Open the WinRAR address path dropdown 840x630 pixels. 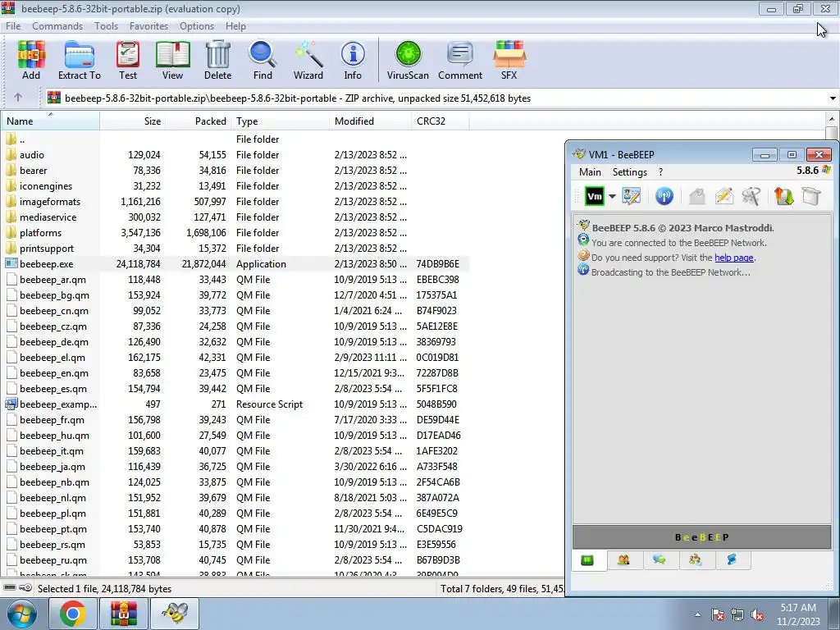tap(833, 98)
